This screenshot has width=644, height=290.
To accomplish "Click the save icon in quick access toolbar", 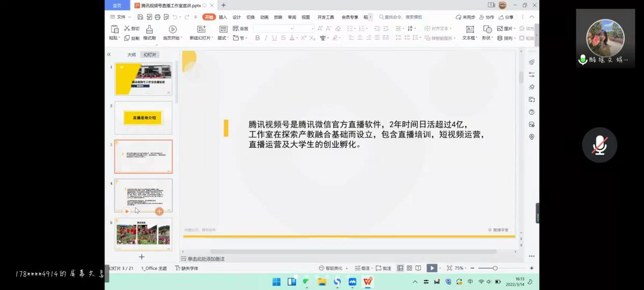I will [141, 17].
